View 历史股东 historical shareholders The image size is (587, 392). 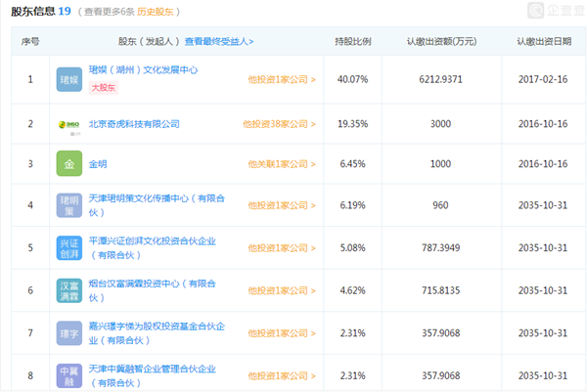[155, 12]
